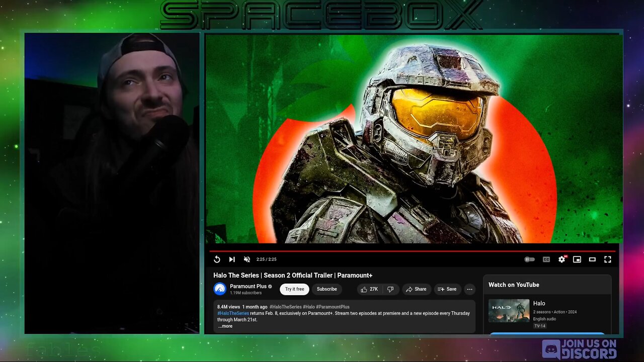Enter full screen mode

[608, 259]
